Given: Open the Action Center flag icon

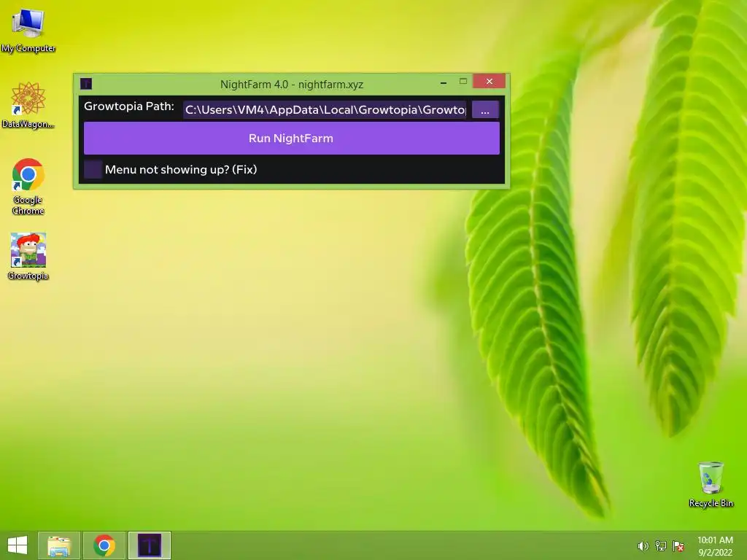Looking at the screenshot, I should coord(678,546).
